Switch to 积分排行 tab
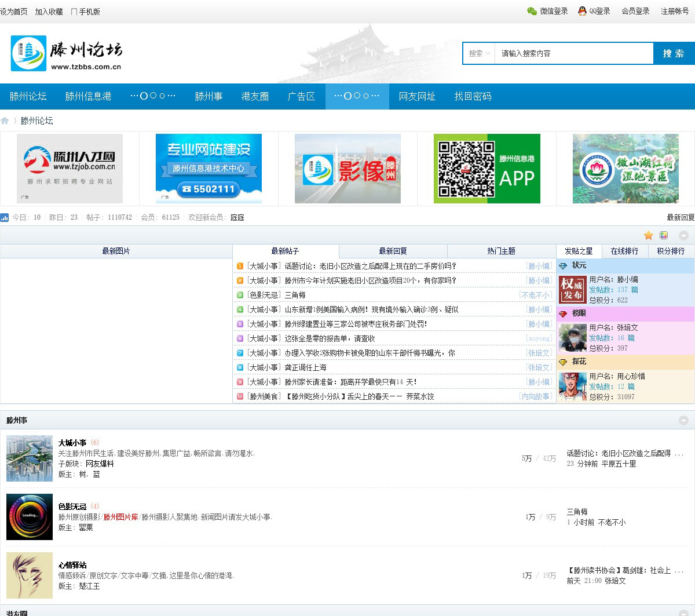The width and height of the screenshot is (695, 616). [x=671, y=251]
